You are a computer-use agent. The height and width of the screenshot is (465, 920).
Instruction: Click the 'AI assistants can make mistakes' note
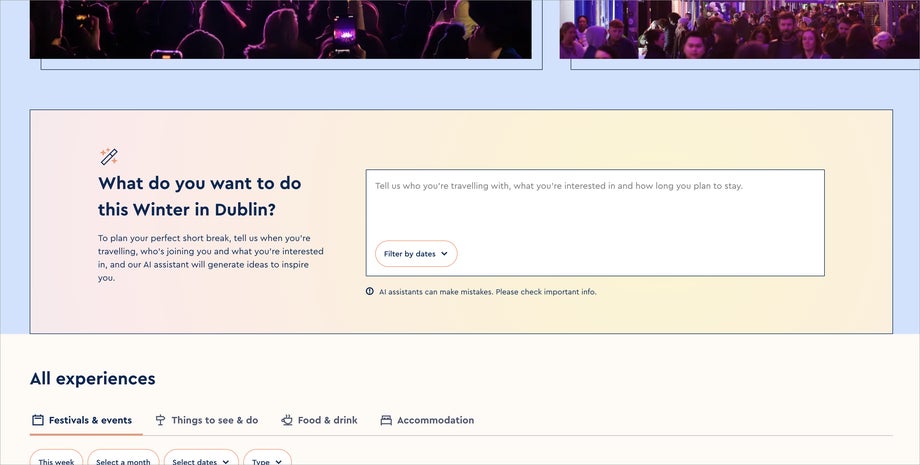488,292
